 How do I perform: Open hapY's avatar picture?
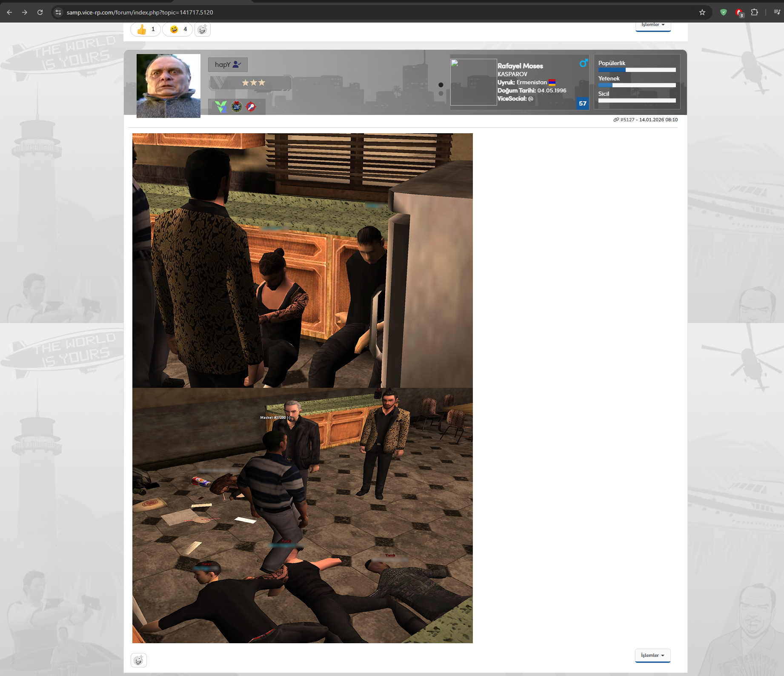tap(169, 86)
